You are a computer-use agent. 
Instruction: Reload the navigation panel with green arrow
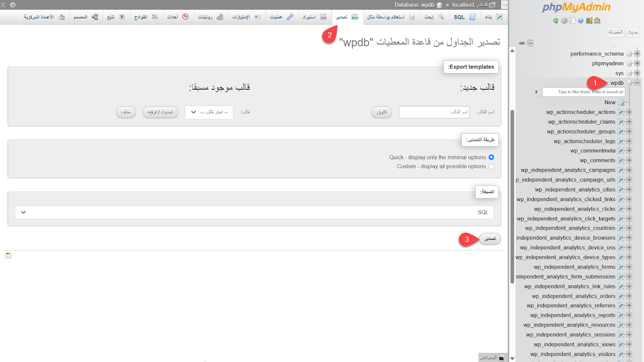(556, 21)
